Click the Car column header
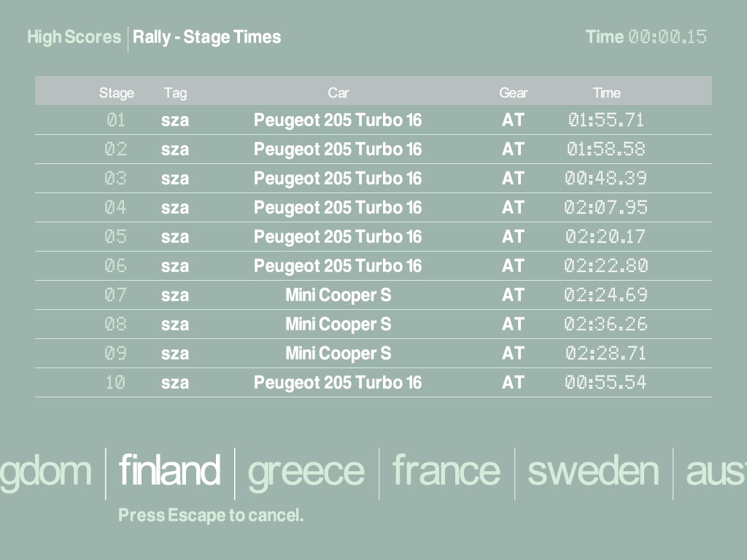This screenshot has width=747, height=560. click(338, 93)
